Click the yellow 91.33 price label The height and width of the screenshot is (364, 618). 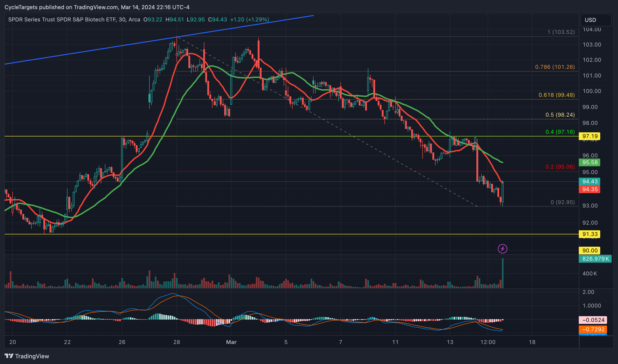coord(589,234)
